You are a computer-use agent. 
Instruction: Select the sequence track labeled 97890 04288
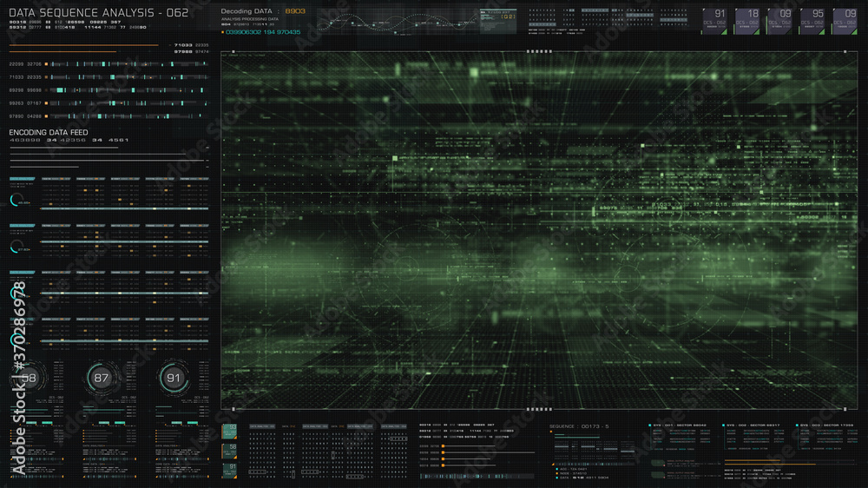tap(108, 116)
